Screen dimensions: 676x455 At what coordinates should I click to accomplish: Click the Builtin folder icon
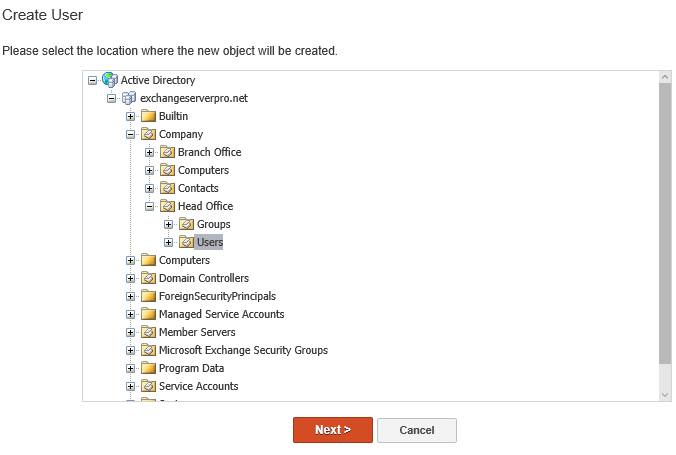(148, 116)
